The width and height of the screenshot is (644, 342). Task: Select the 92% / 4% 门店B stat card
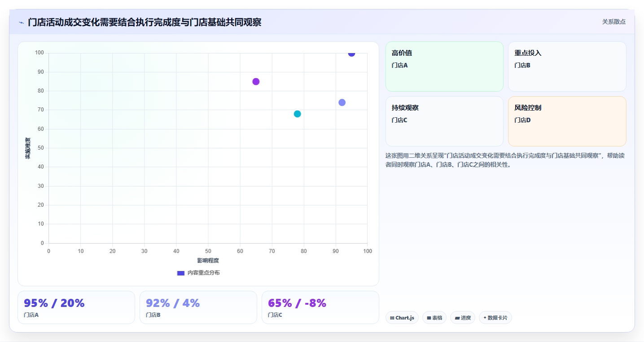[198, 307]
